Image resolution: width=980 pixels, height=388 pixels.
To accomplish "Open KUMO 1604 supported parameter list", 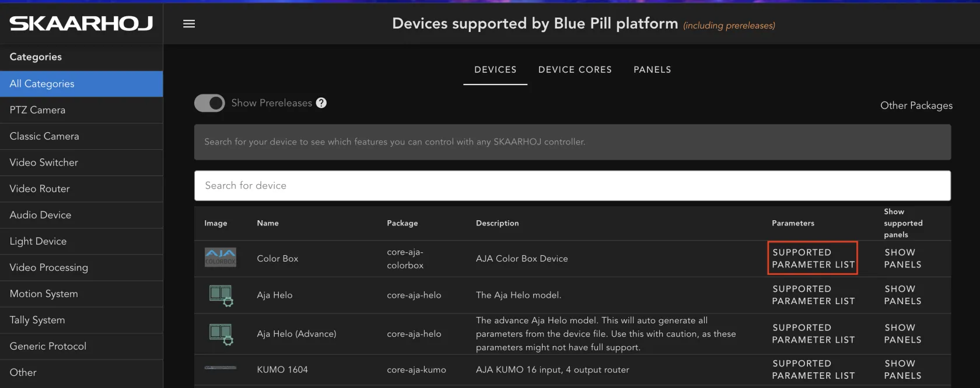I will pos(813,370).
